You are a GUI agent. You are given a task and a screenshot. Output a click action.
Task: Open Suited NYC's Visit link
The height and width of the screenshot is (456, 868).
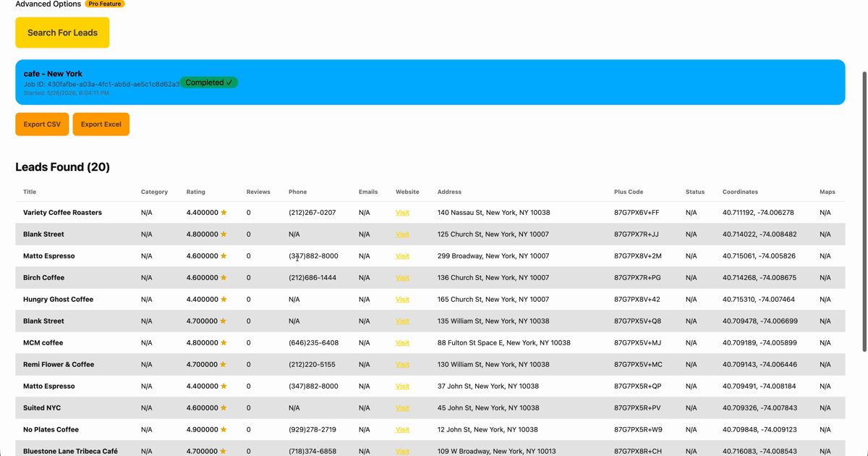[402, 408]
